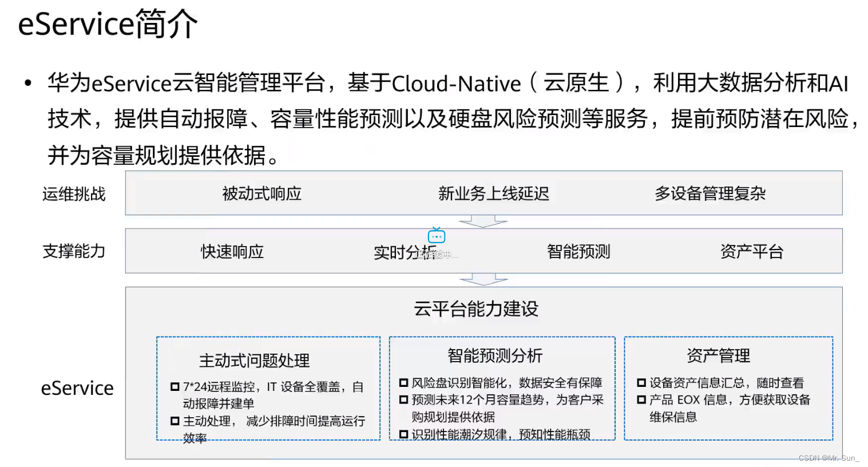Click the '运维挑战' row label

tap(74, 194)
